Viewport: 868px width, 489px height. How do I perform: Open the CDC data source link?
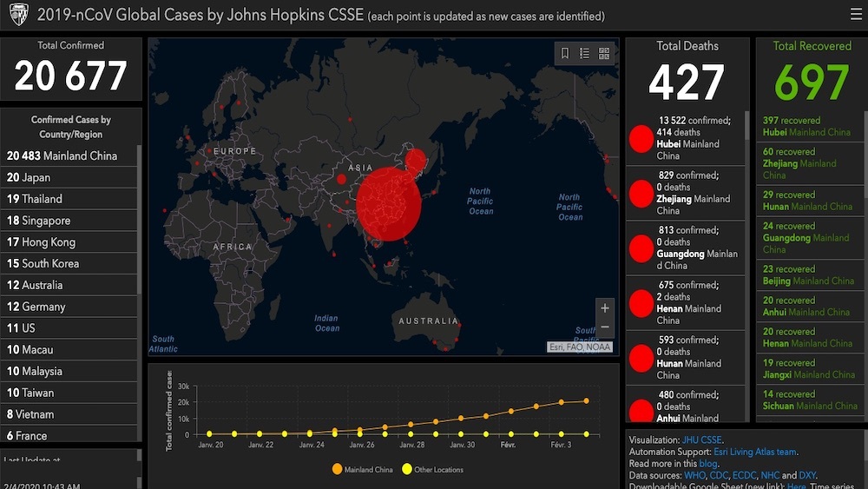719,475
